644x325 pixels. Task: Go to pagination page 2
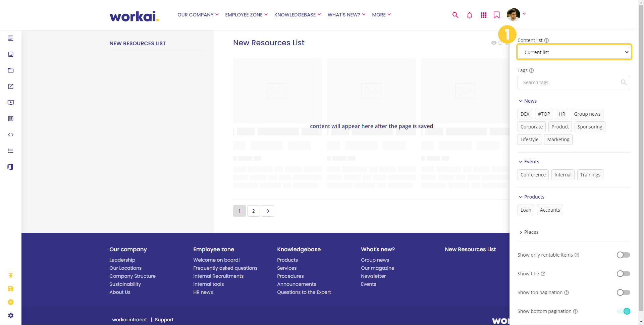click(254, 211)
